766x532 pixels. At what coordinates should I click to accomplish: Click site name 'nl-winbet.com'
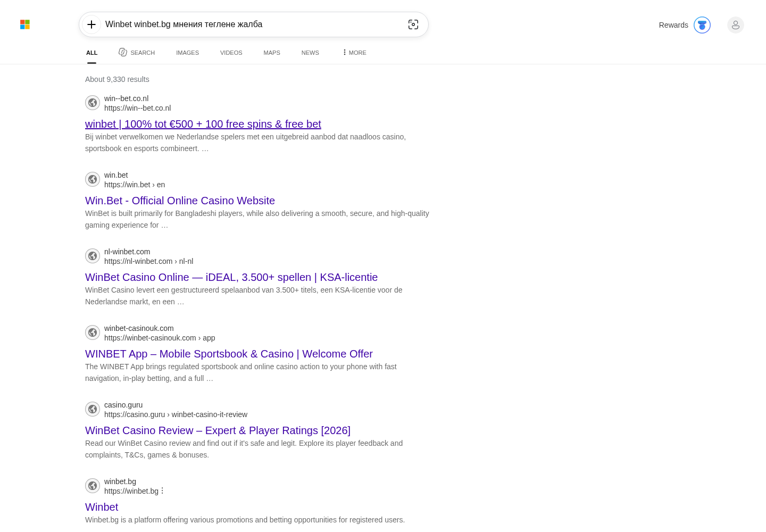[127, 252]
